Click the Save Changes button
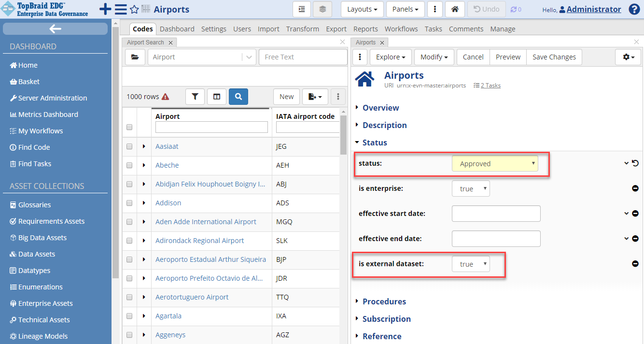 click(554, 57)
